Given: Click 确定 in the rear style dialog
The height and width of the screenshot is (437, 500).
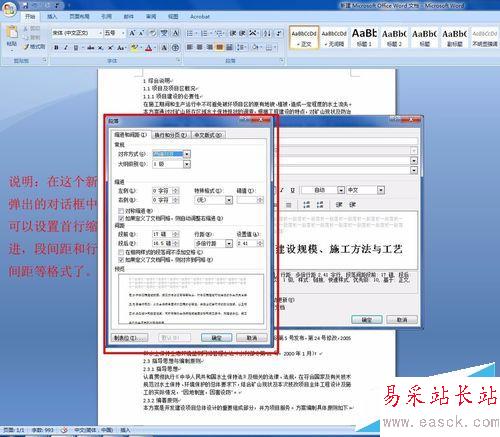Looking at the screenshot, I should 367,320.
